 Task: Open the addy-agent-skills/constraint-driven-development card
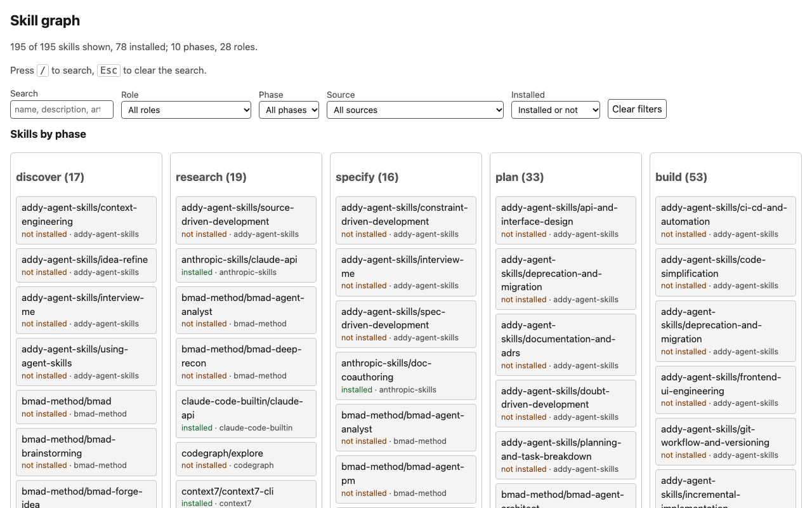pos(406,220)
